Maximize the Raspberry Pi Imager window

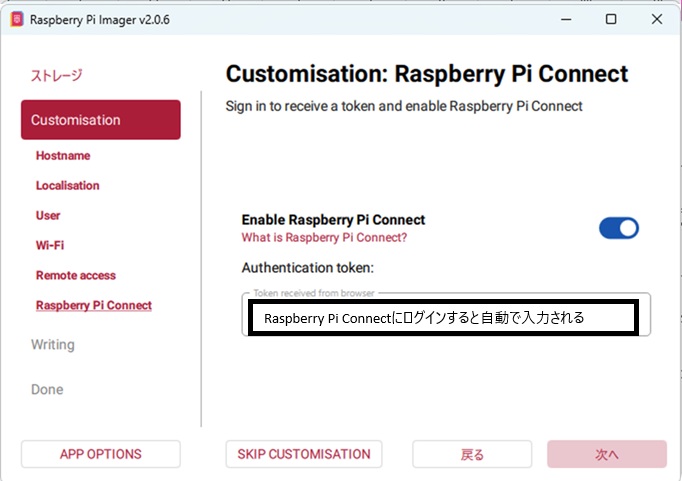tap(611, 19)
